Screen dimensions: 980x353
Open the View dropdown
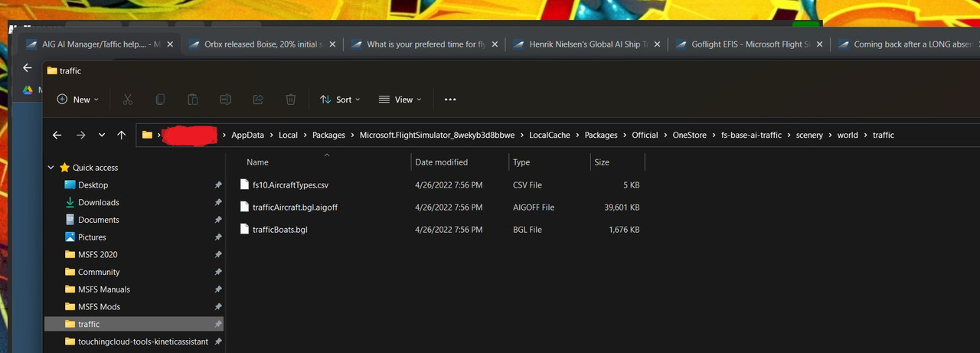coord(400,100)
